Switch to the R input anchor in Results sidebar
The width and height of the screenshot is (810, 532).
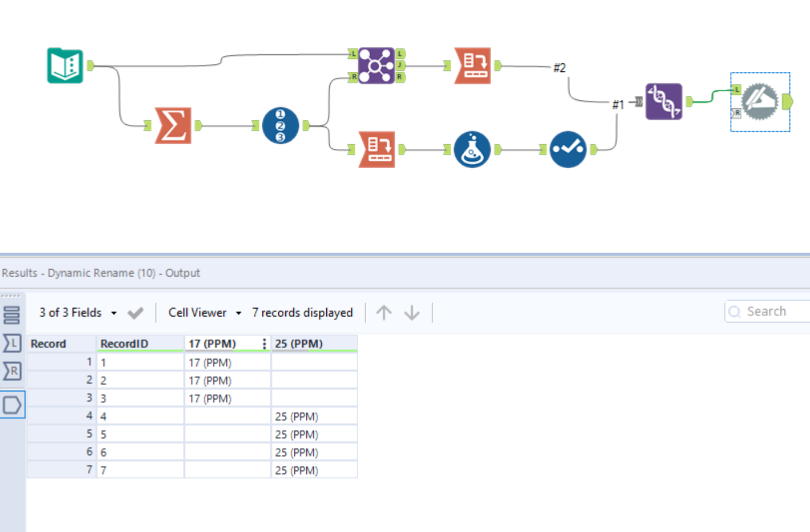pos(12,371)
